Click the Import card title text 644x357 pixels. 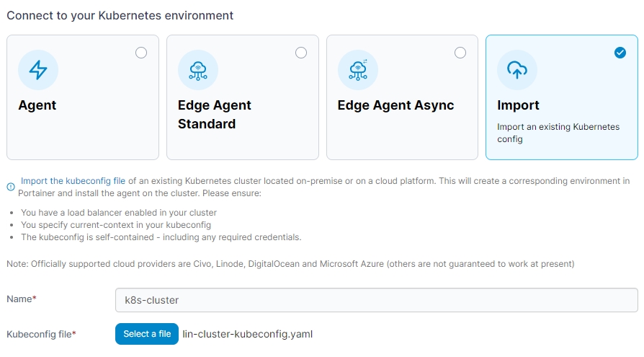[518, 105]
